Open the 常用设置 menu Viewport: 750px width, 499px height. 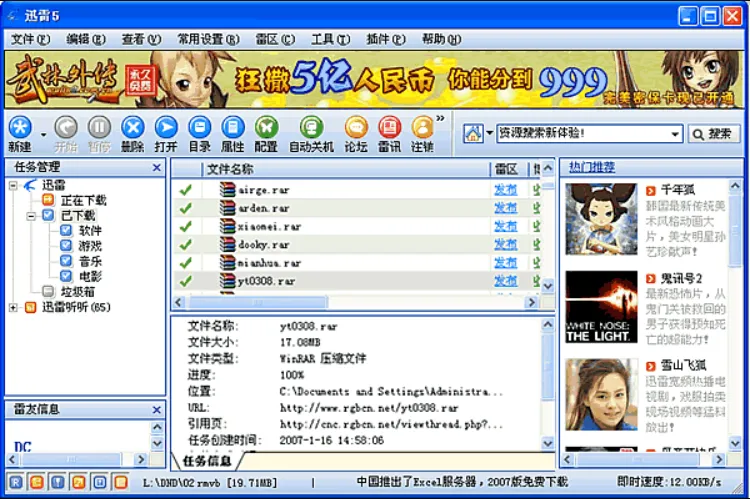click(x=209, y=39)
